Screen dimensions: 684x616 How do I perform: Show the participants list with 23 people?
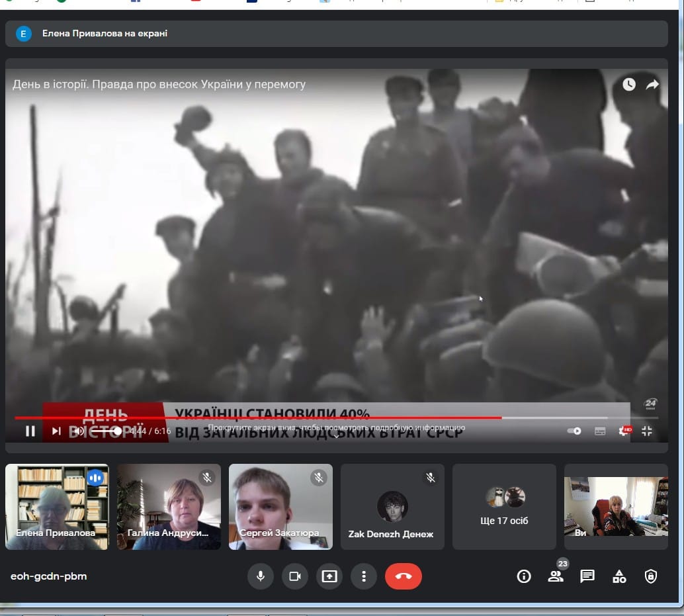click(x=556, y=576)
